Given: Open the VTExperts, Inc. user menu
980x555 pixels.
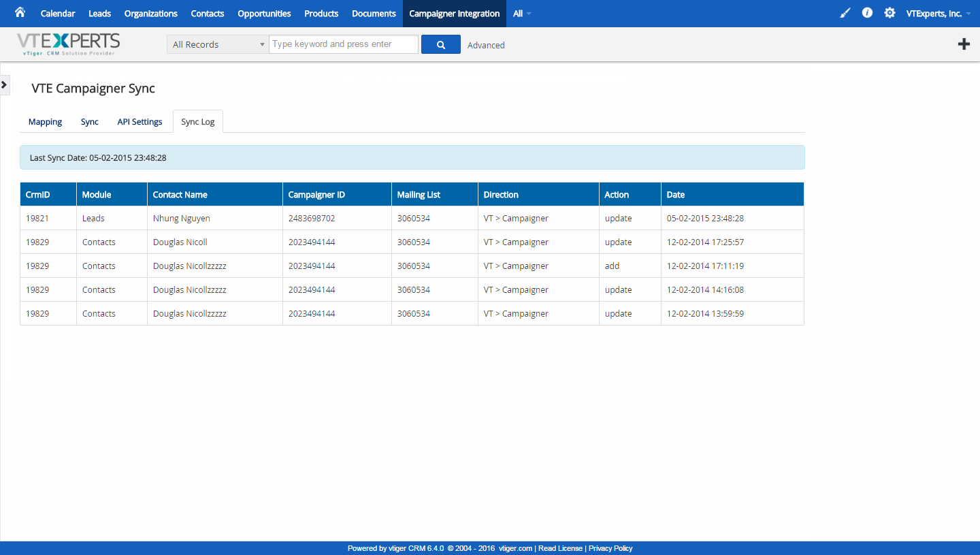Looking at the screenshot, I should (938, 14).
